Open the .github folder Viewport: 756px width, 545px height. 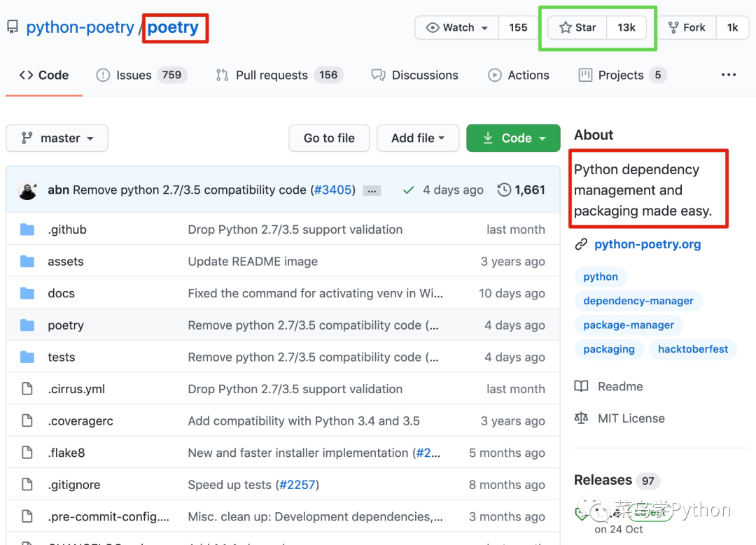coord(67,229)
